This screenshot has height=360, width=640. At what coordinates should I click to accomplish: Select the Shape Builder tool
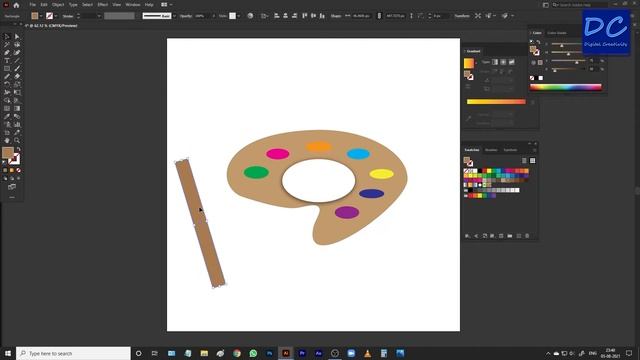click(7, 100)
